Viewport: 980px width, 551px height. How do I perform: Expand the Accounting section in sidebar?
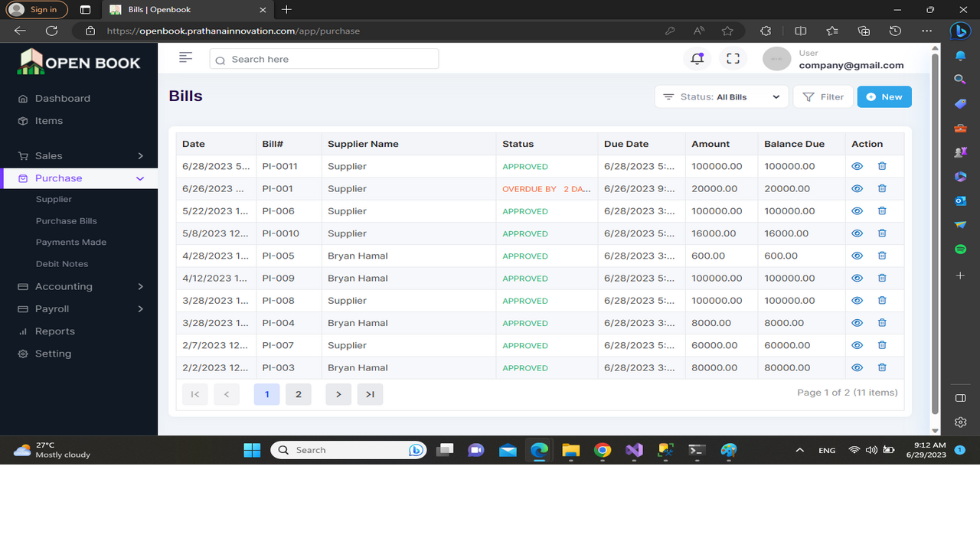tap(64, 286)
